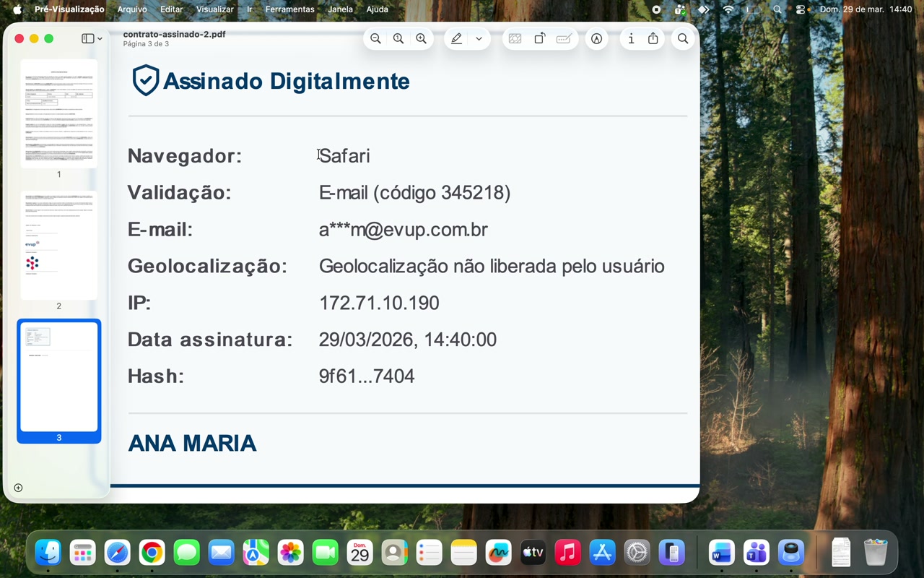Click the search magnifier in the toolbar
The width and height of the screenshot is (924, 578).
[x=683, y=39]
